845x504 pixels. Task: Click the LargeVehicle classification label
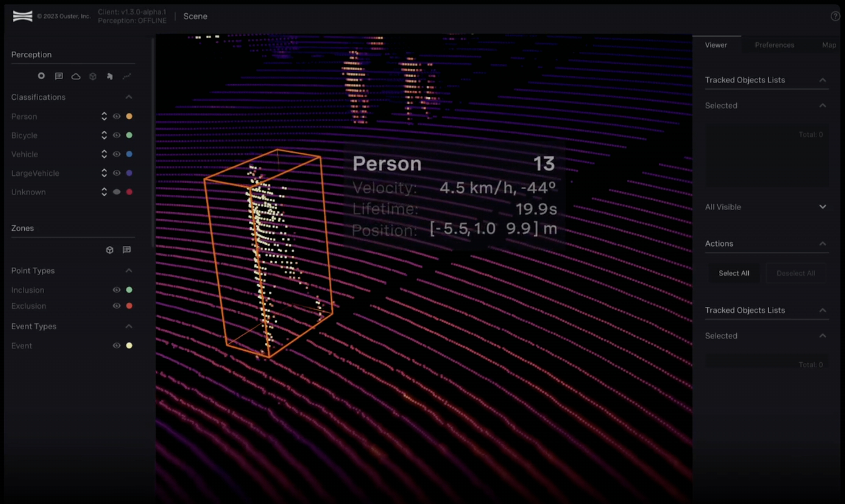(x=35, y=173)
